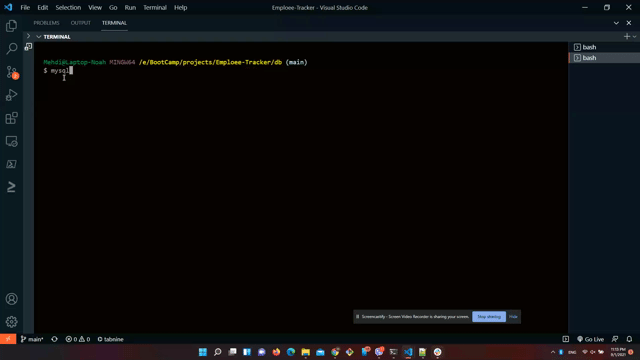The height and width of the screenshot is (360, 640).
Task: Open the Selection menu
Action: [68, 7]
